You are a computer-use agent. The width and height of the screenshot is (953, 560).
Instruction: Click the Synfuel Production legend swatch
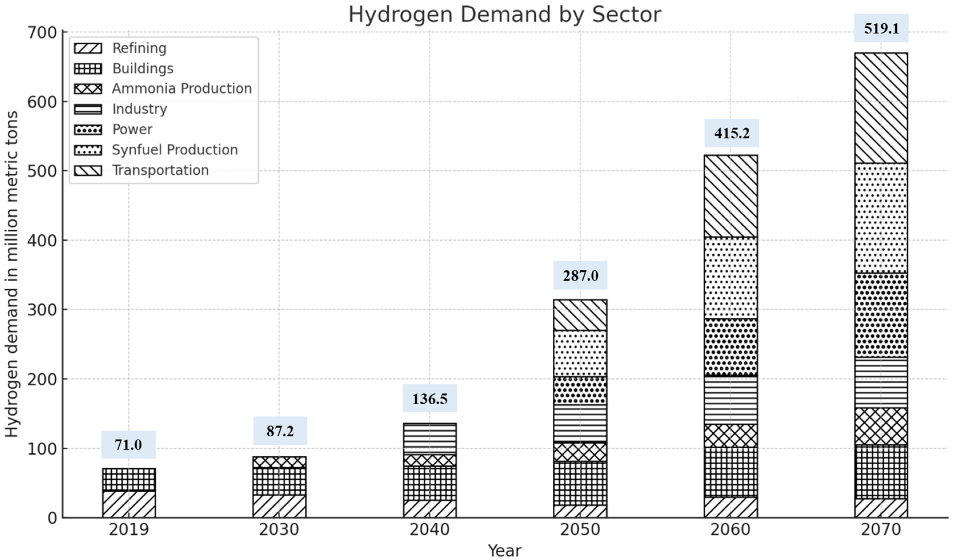pyautogui.click(x=88, y=150)
